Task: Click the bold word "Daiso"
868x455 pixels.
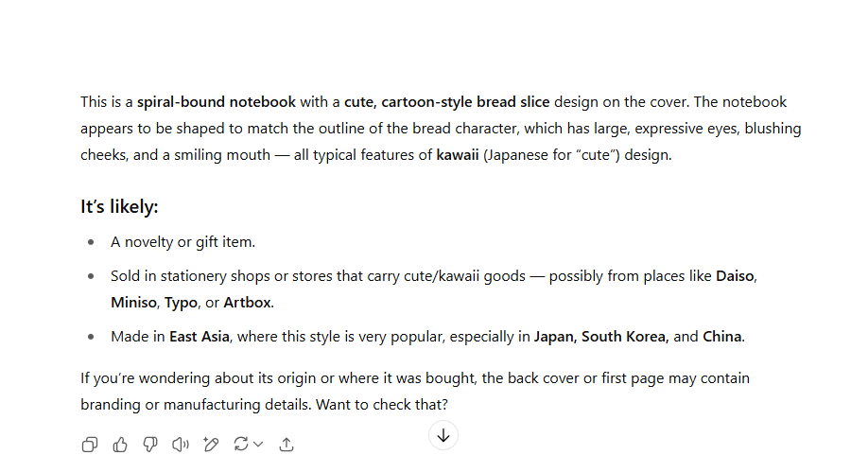Action: (x=736, y=276)
